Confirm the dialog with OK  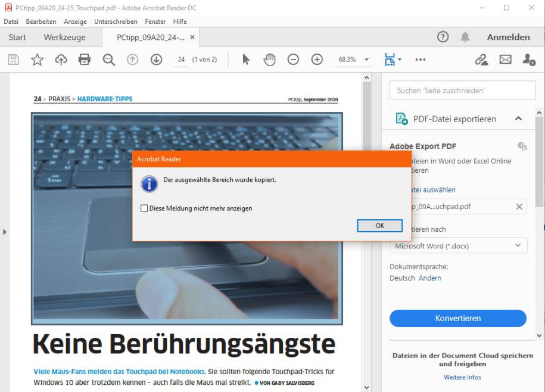pos(379,226)
